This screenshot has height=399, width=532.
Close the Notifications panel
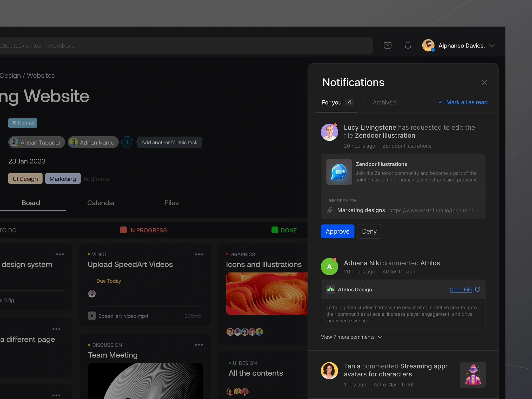tap(484, 83)
